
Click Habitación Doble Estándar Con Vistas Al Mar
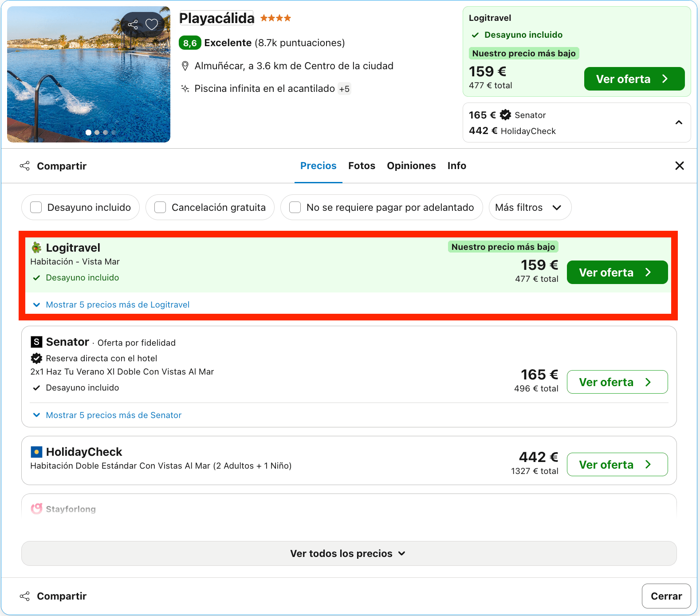point(161,466)
